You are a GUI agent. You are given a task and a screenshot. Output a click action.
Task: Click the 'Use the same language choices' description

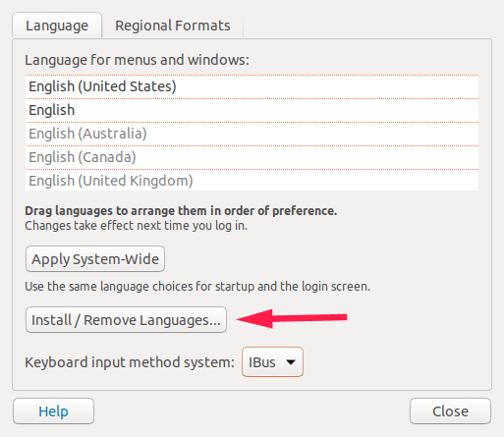point(197,287)
